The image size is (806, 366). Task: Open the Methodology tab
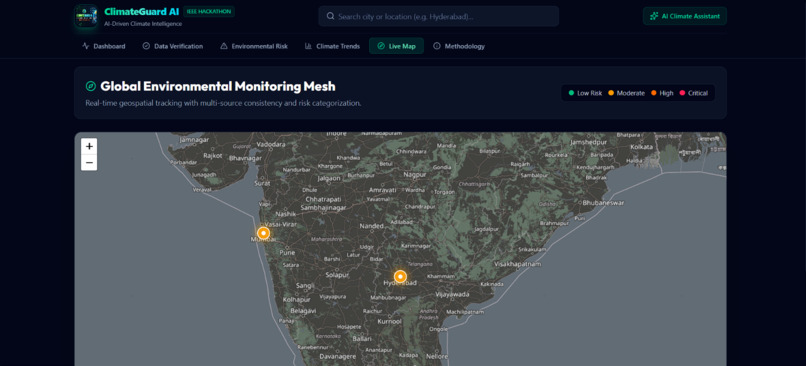click(x=459, y=46)
